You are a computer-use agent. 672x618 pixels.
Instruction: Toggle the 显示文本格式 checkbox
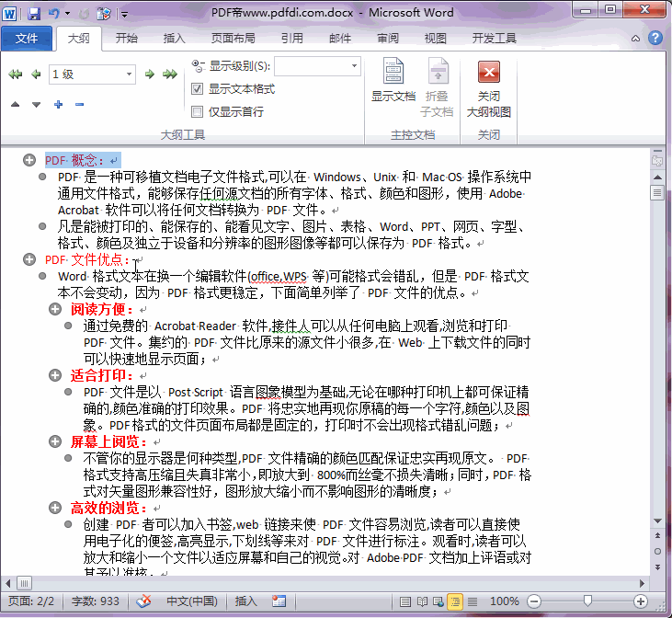pos(197,89)
